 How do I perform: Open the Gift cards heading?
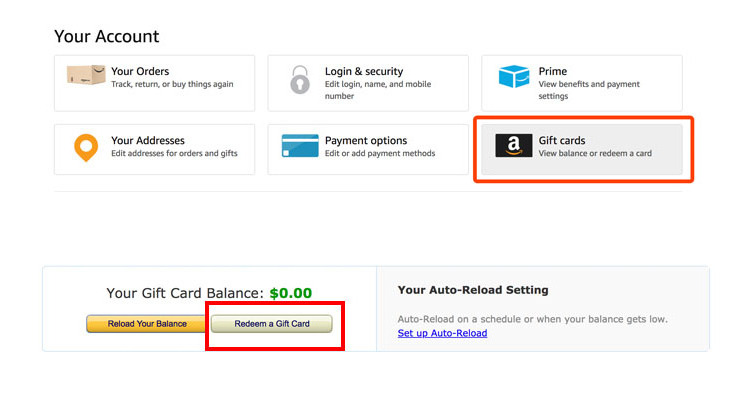pos(562,140)
